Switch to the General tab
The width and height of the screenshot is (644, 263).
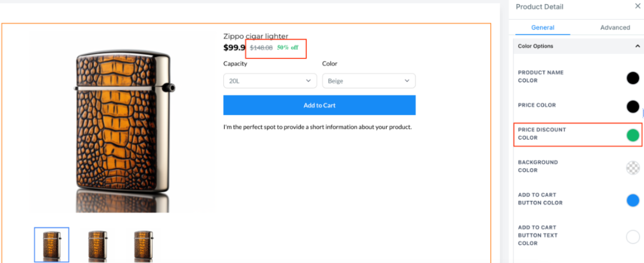[x=542, y=27]
